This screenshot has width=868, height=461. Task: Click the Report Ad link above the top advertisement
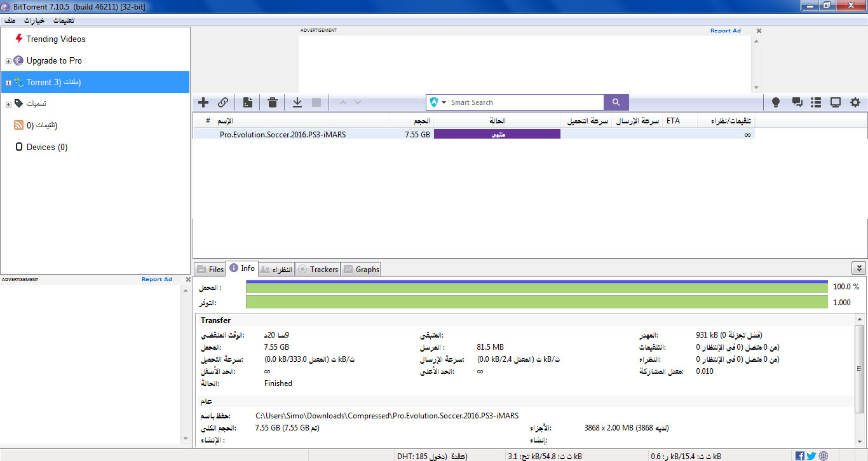pyautogui.click(x=725, y=31)
